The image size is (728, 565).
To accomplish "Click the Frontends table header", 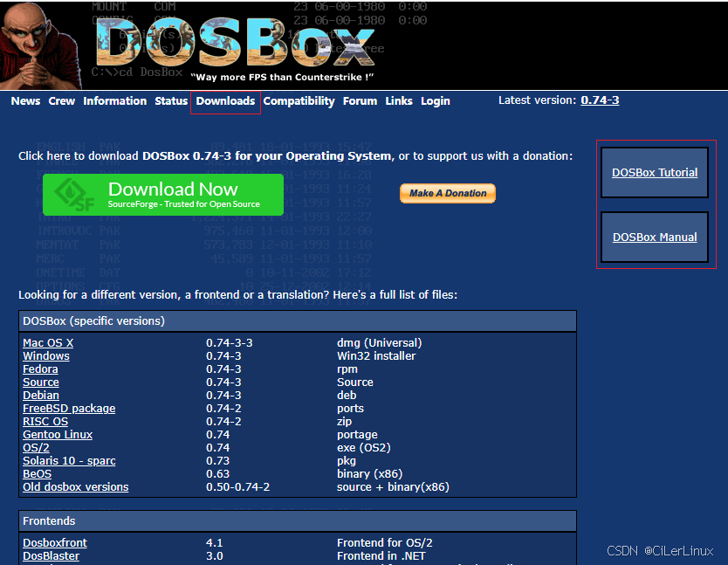I will 298,520.
